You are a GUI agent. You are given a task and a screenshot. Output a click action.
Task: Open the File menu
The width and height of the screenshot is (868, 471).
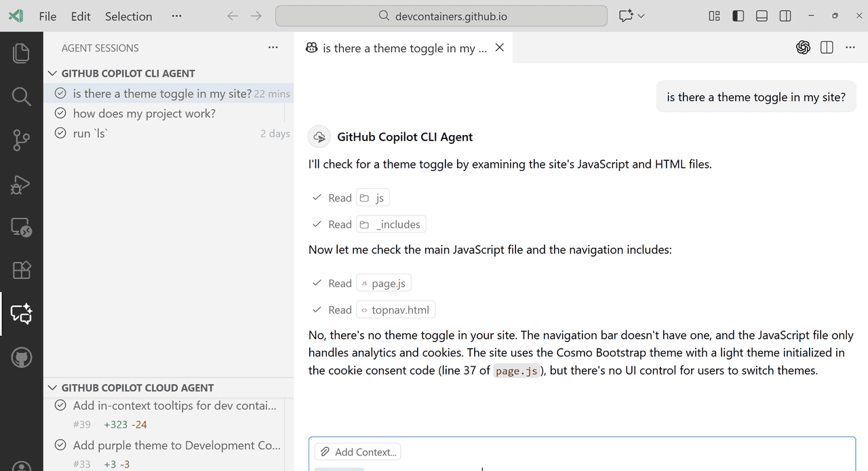coord(47,16)
